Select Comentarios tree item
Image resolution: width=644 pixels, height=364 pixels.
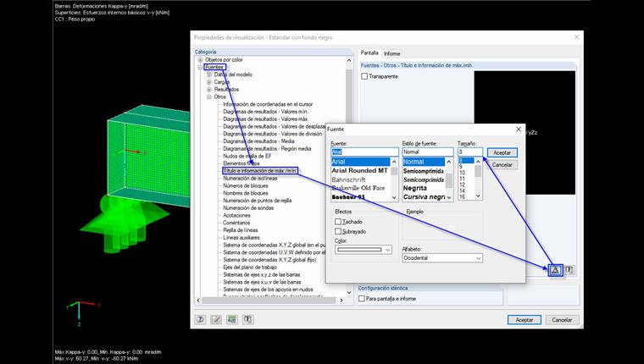236,223
